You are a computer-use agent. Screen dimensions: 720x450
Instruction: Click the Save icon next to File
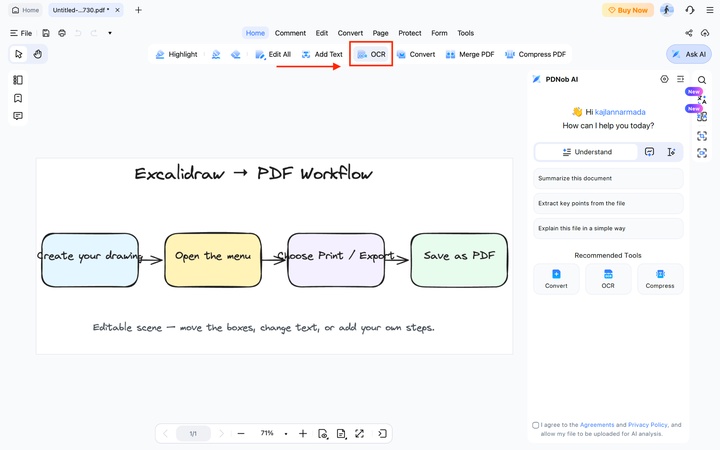point(46,33)
